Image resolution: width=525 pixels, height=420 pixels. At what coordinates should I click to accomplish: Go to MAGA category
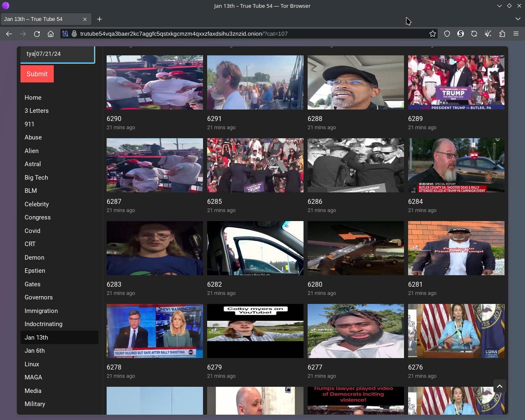pyautogui.click(x=33, y=377)
